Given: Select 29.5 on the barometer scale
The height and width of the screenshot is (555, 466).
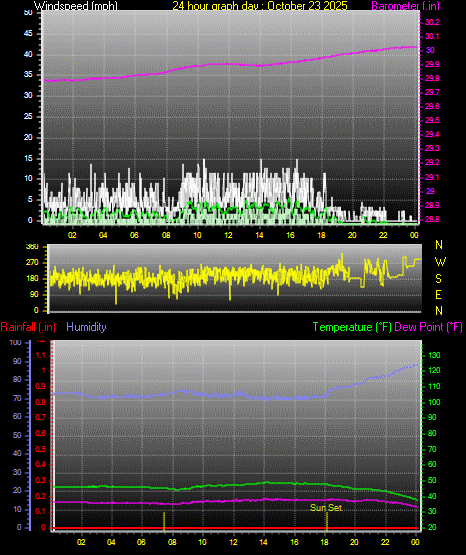Looking at the screenshot, I should (x=432, y=120).
